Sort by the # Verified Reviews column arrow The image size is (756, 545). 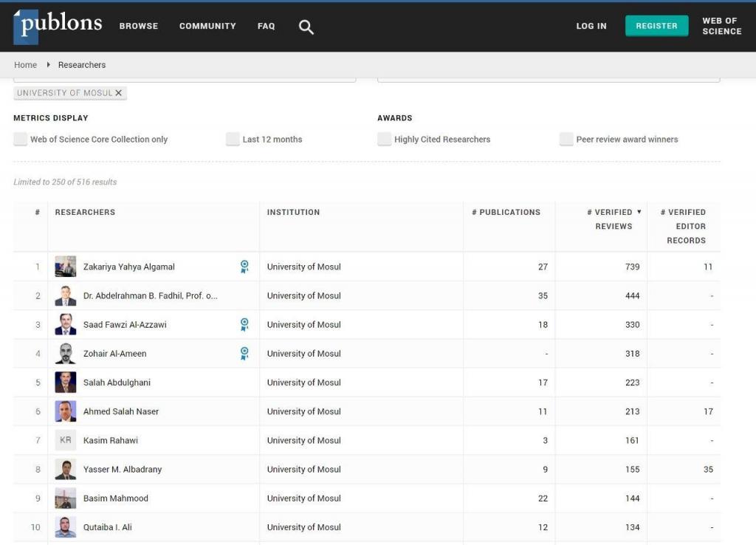click(639, 212)
